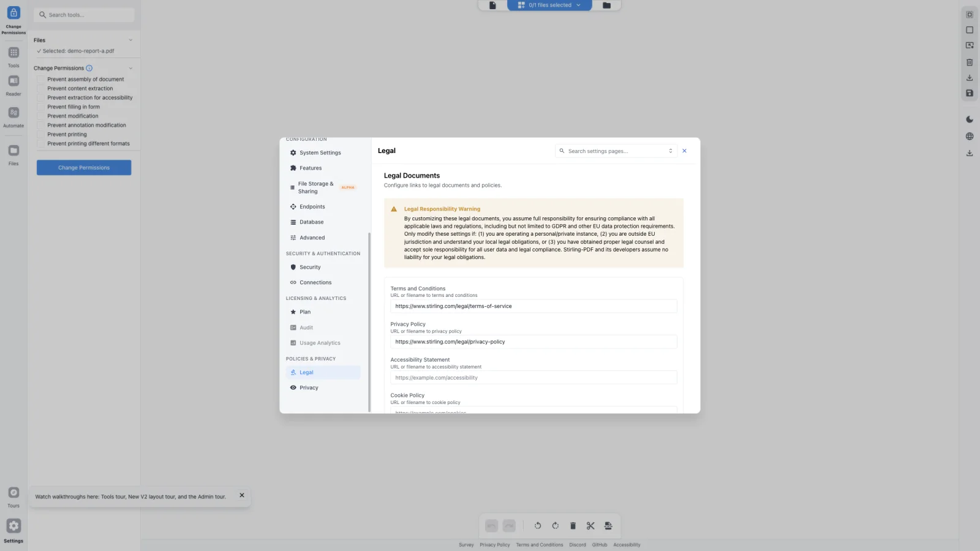Open Privacy settings page in sidebar
Screen dimensions: 980x551
click(323, 388)
